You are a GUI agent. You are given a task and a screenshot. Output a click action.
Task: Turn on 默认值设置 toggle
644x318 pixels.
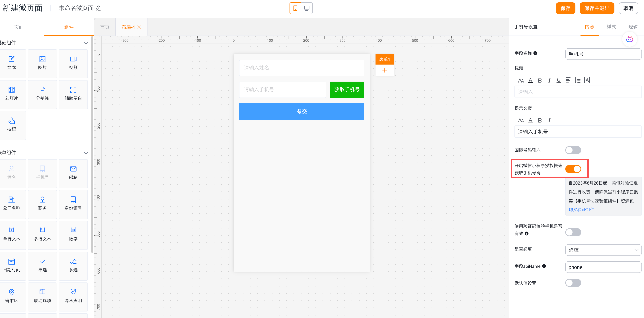[x=573, y=283]
